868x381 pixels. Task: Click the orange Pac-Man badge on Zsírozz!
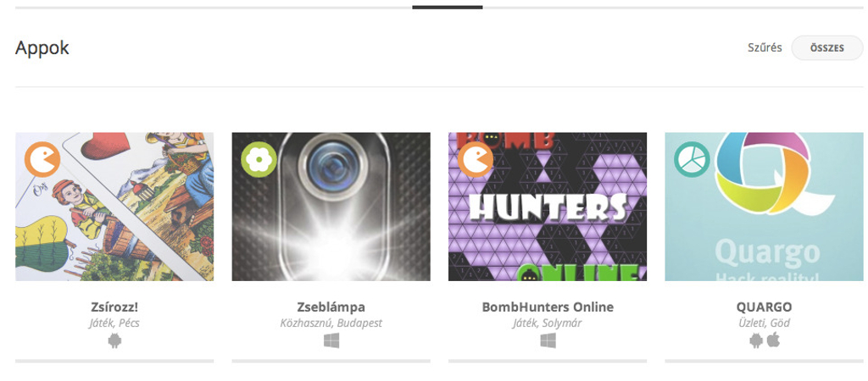[42, 159]
